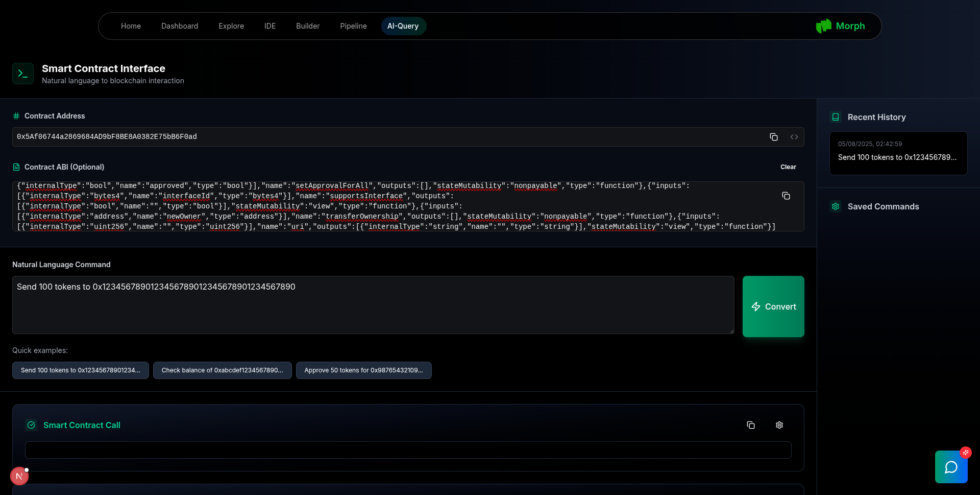Copy the contract address using copy icon
This screenshot has height=495, width=980.
click(x=774, y=136)
